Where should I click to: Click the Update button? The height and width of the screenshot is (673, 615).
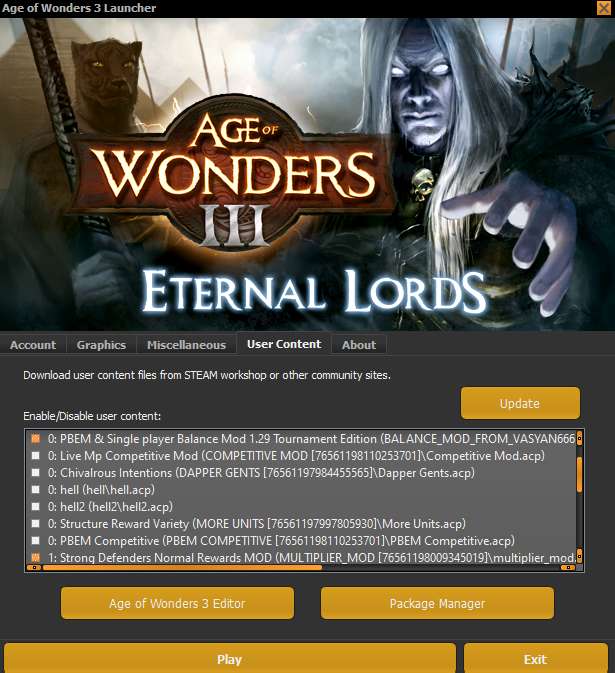520,403
